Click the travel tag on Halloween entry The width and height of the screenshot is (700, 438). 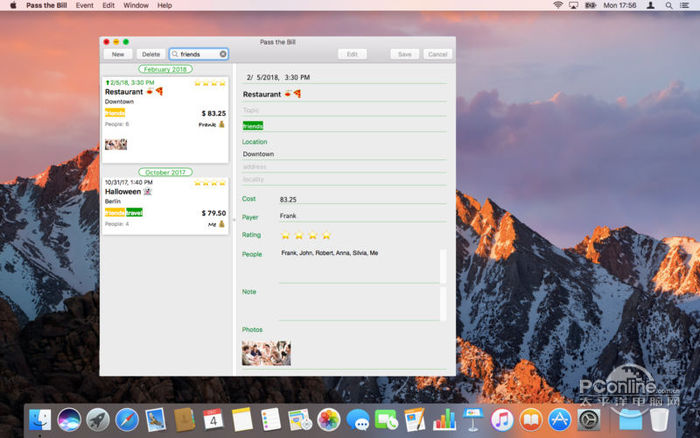click(134, 212)
